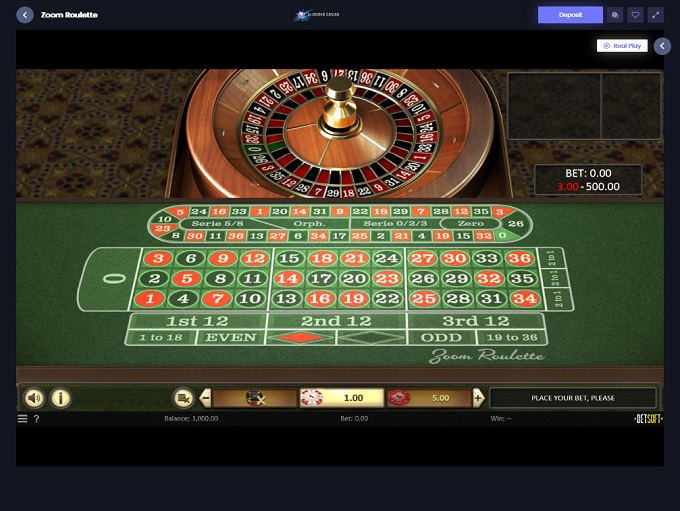Mute the game sound speaker icon
This screenshot has width=680, height=511.
pyautogui.click(x=34, y=398)
